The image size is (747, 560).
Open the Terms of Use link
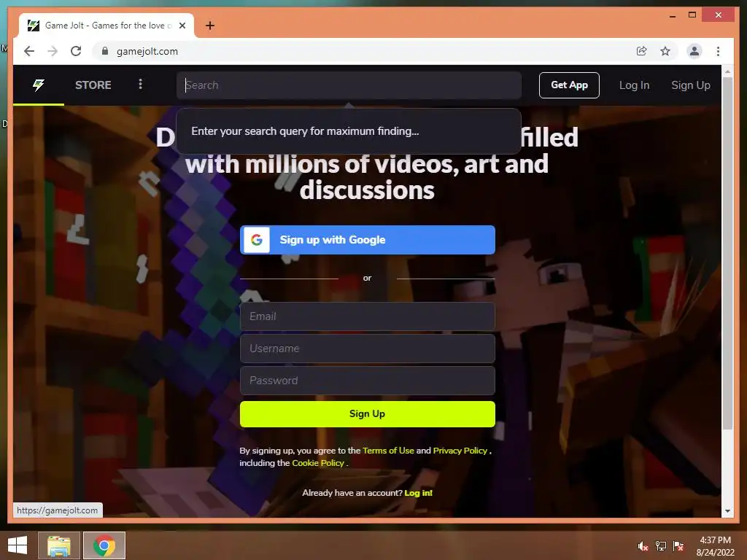[388, 451]
